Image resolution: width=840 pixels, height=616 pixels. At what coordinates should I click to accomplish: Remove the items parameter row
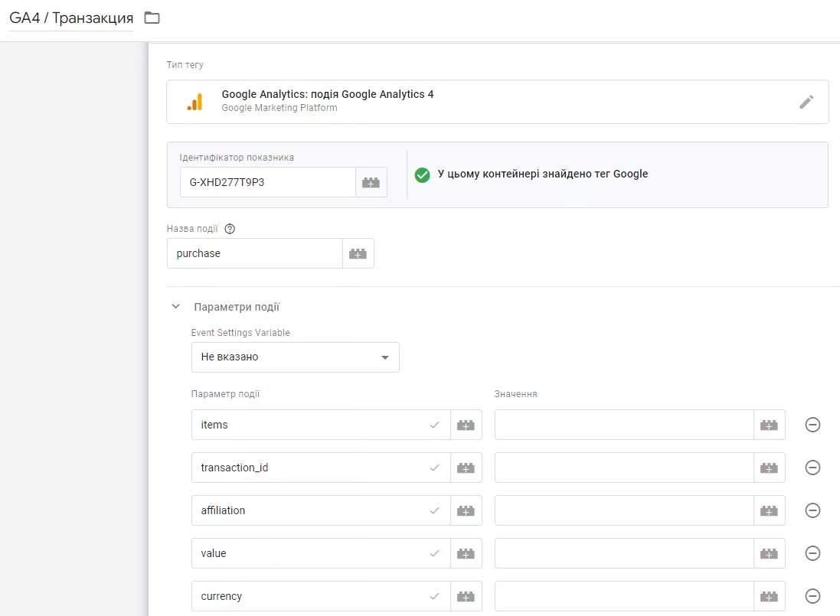pyautogui.click(x=812, y=425)
